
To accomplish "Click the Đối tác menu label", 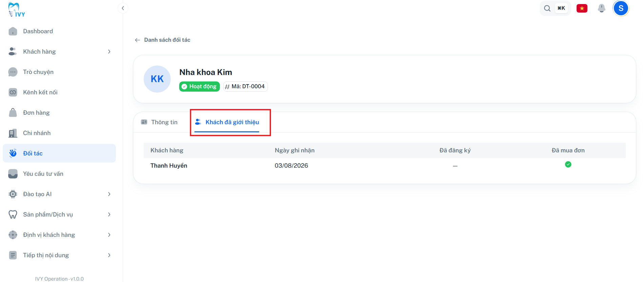I will click(33, 153).
